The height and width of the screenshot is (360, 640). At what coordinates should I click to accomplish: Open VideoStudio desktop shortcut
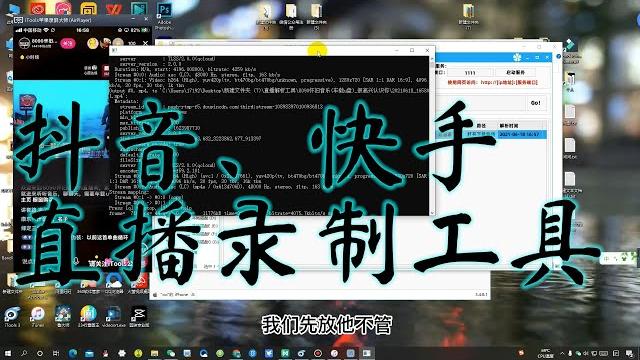(113, 315)
